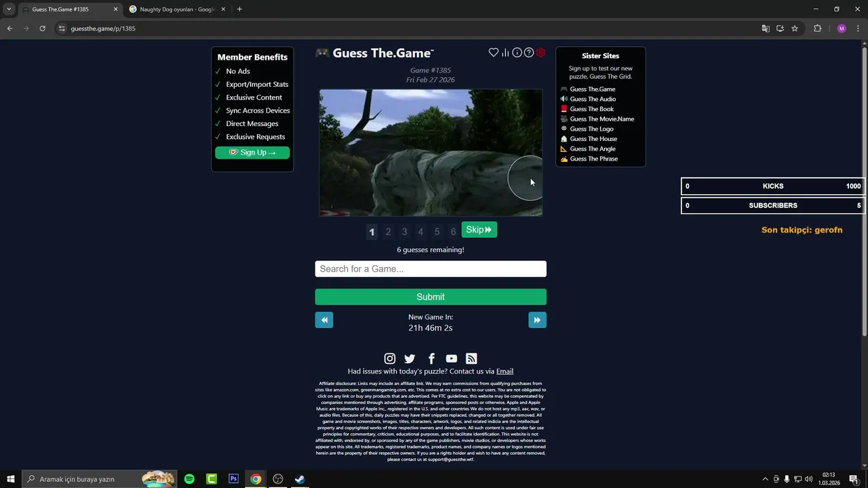This screenshot has width=868, height=488.
Task: Open Photoshop from the taskbar
Action: (x=233, y=479)
